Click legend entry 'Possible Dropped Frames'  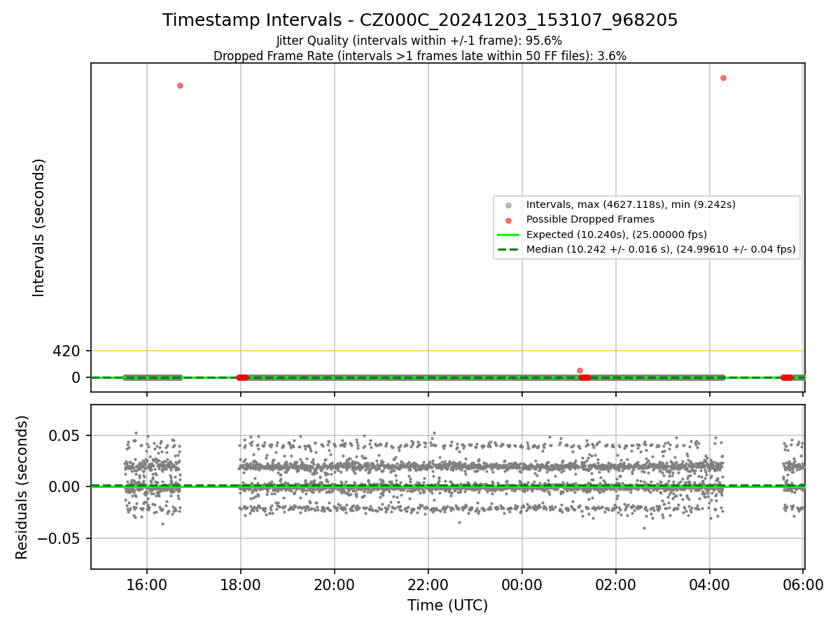590,220
